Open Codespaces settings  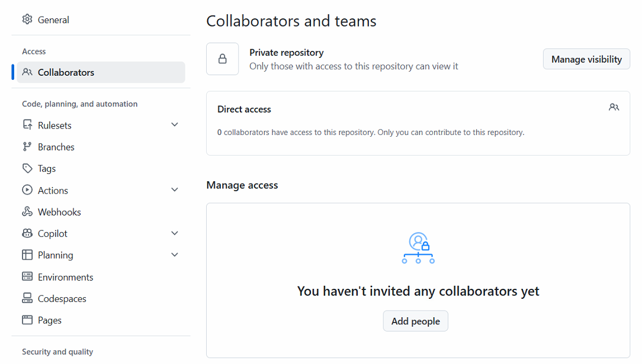click(x=101, y=298)
